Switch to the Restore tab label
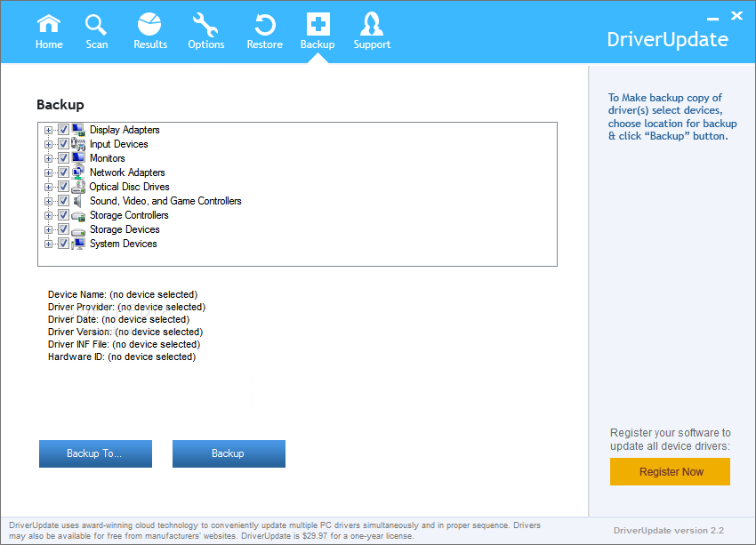Image resolution: width=756 pixels, height=545 pixels. point(265,44)
